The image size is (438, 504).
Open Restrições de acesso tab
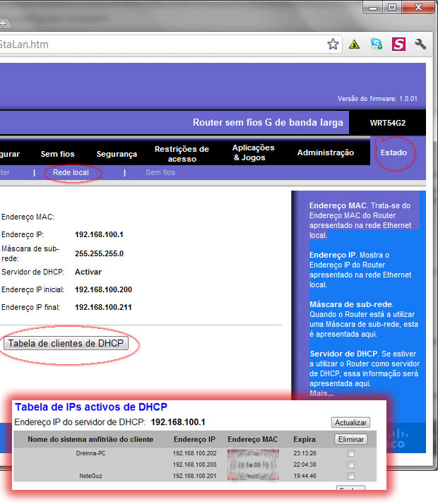click(182, 154)
